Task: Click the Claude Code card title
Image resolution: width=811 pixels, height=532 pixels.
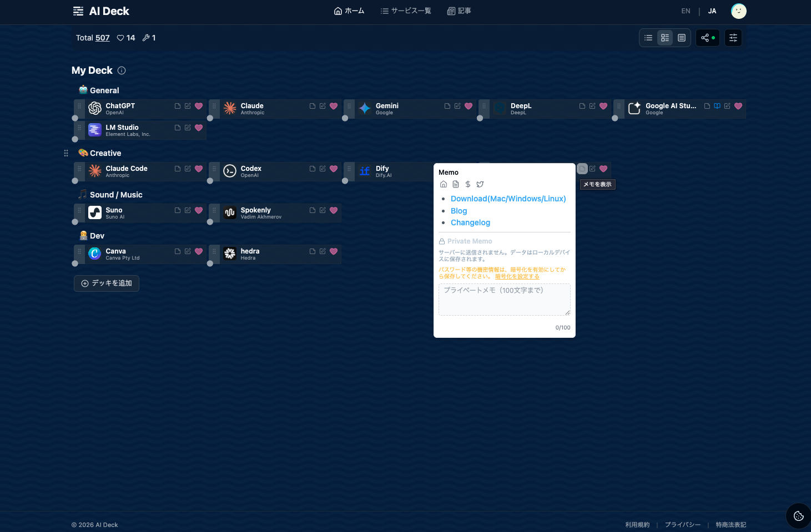Action: (127, 169)
